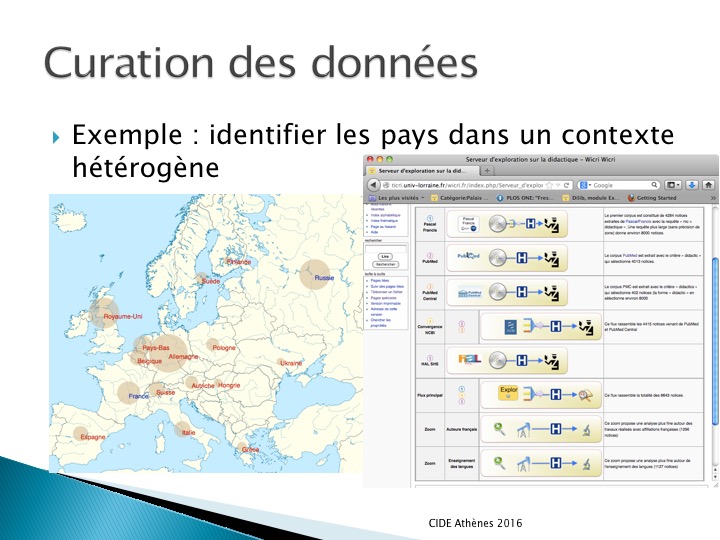Open a new tab with the plus button
This screenshot has height=540, width=720.
pyautogui.click(x=487, y=171)
